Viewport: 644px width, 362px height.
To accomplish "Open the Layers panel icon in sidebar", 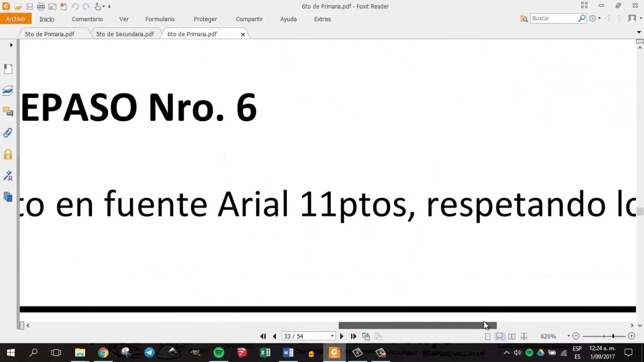I will pos(8,90).
